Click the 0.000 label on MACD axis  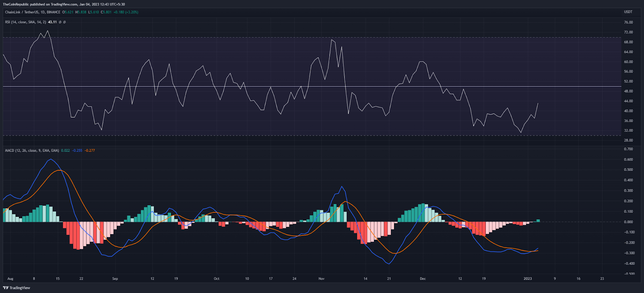coord(628,222)
